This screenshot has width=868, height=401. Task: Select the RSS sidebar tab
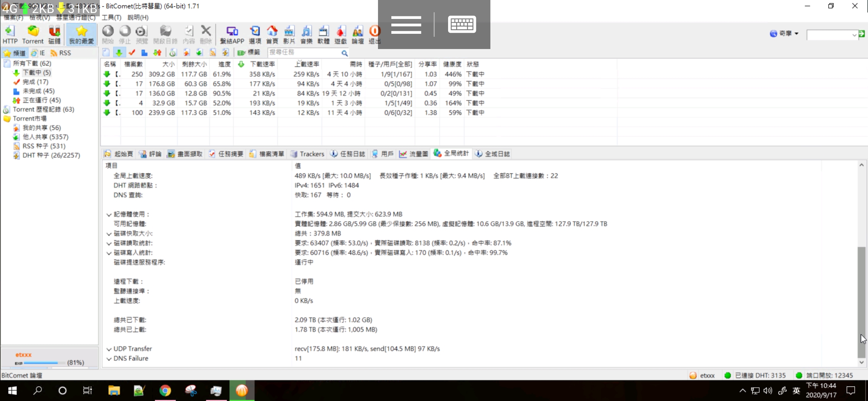coord(61,53)
